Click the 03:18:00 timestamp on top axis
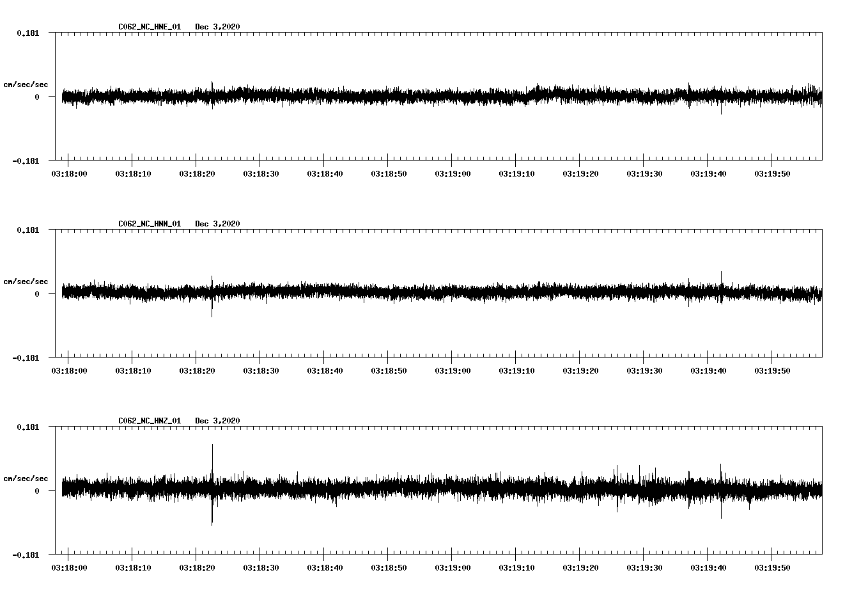 pos(70,172)
